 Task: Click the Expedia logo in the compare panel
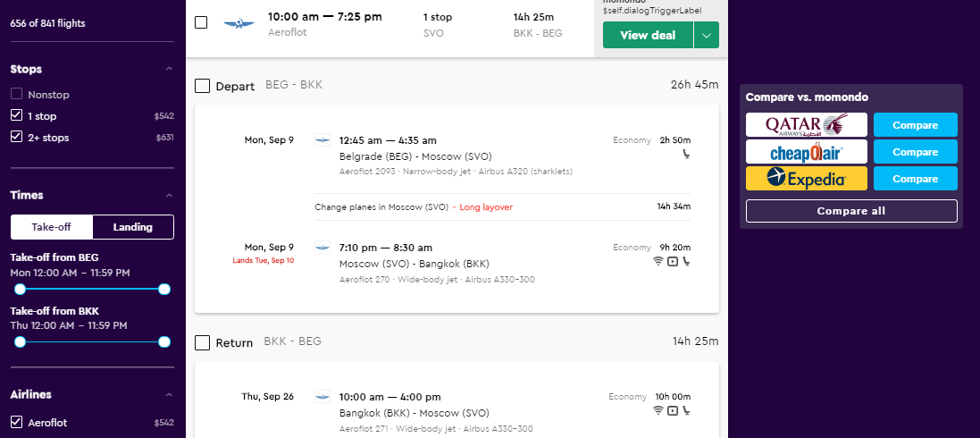(x=807, y=179)
